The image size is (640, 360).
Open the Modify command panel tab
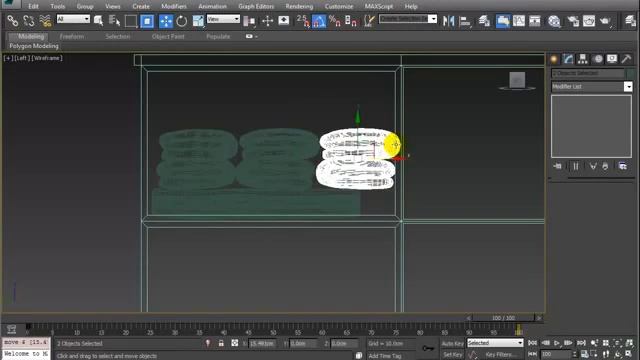click(x=568, y=60)
